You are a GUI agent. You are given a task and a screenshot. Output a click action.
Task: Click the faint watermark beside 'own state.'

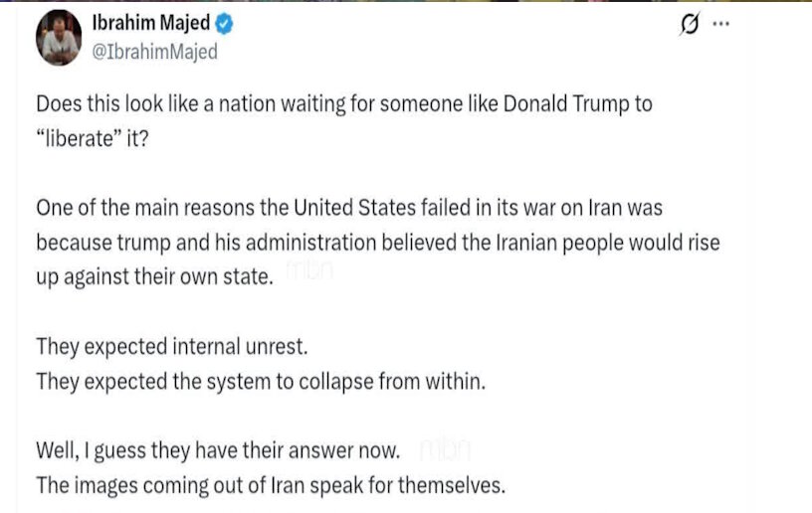309,270
